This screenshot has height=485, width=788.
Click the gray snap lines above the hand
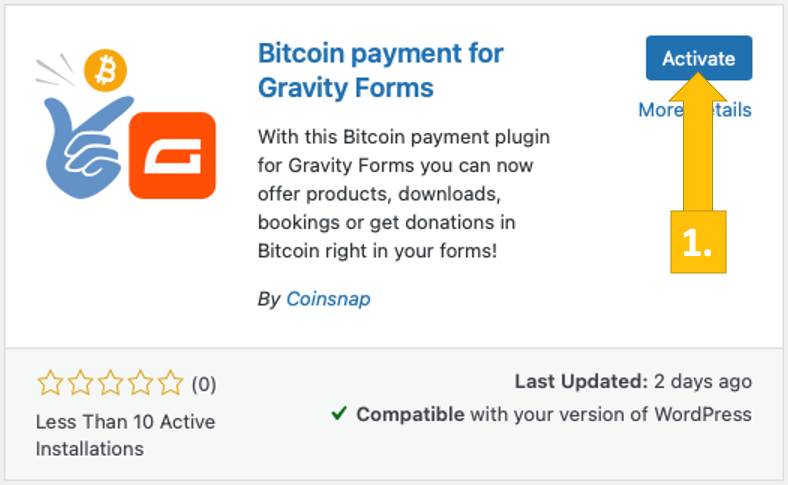[x=52, y=70]
